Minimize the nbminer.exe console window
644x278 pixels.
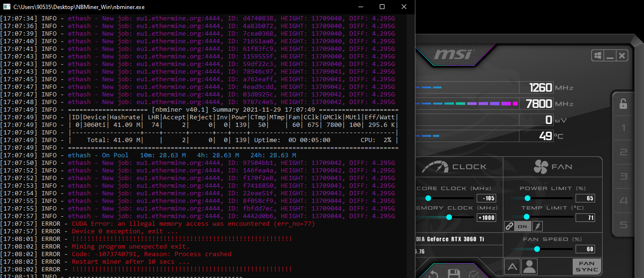(361, 7)
